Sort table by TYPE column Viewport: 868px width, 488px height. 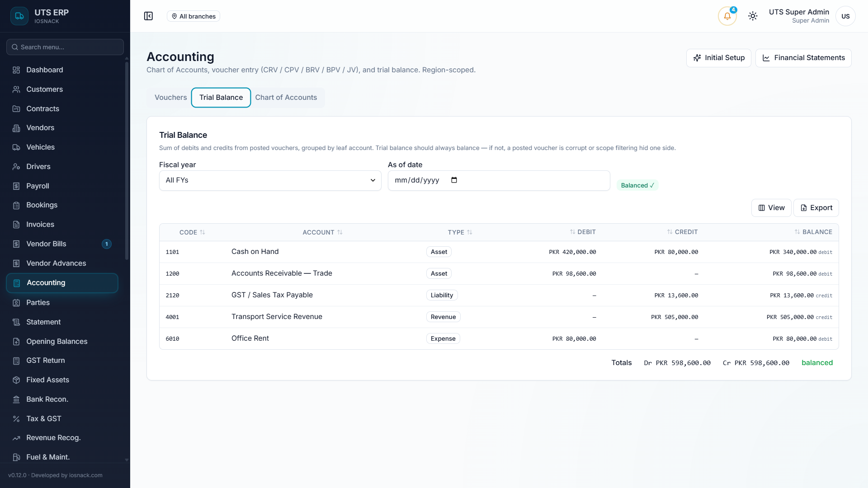[460, 232]
